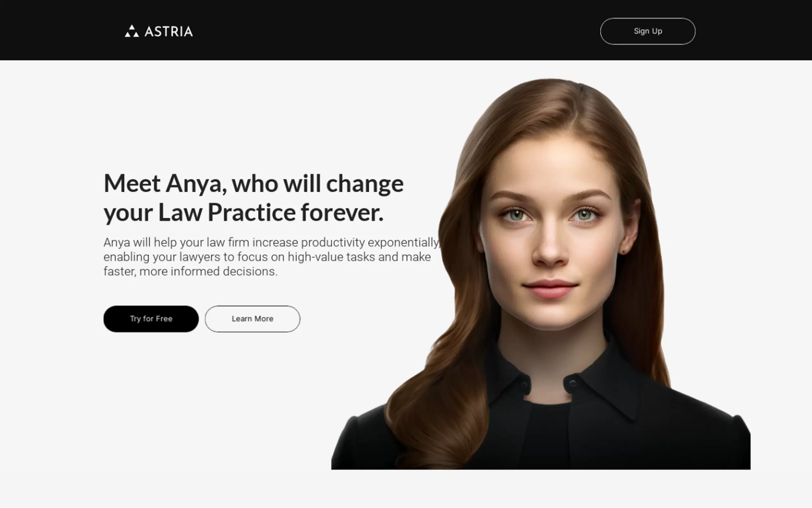
Task: Click the word 'productivity' in the description
Action: [333, 242]
